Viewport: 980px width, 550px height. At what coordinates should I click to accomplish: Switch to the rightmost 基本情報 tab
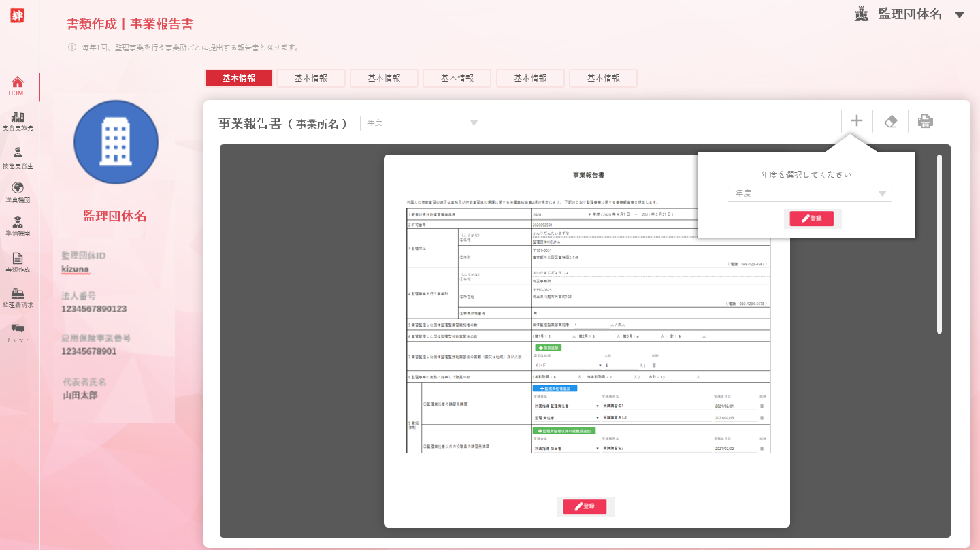[603, 78]
